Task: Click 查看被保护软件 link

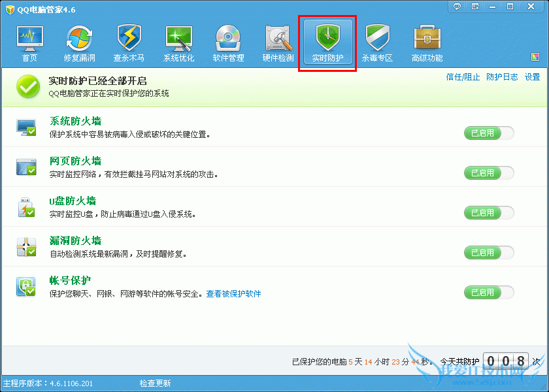Action: pyautogui.click(x=233, y=293)
